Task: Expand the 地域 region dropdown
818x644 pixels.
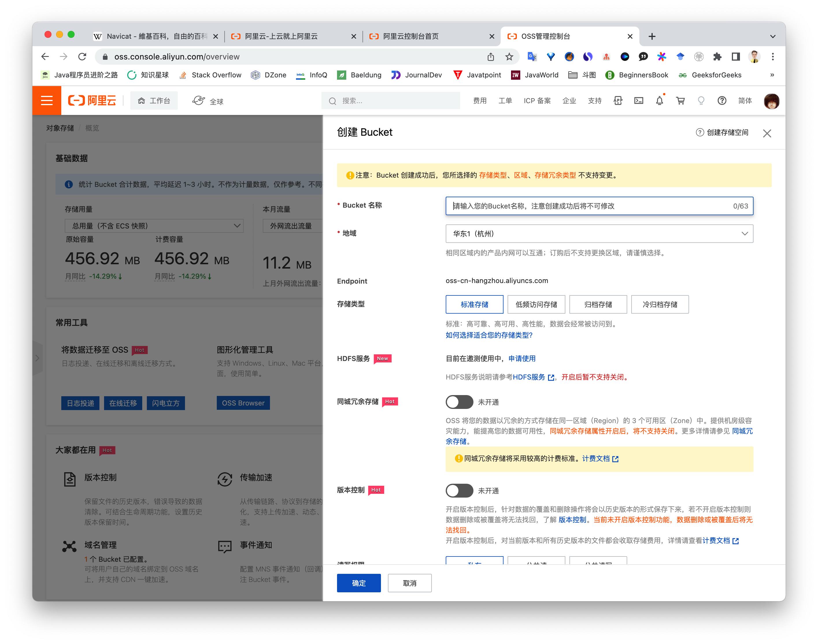Action: [x=599, y=234]
